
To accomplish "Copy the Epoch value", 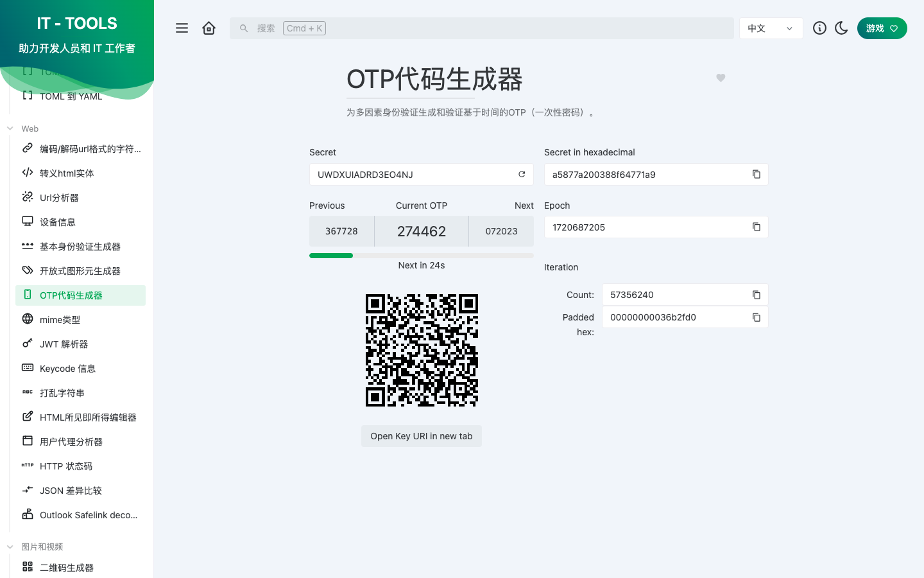I will coord(757,227).
